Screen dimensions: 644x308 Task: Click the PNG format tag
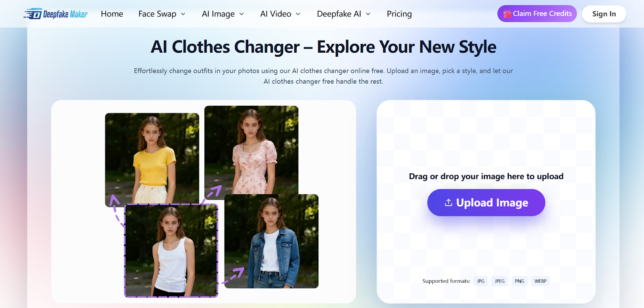[519, 281]
